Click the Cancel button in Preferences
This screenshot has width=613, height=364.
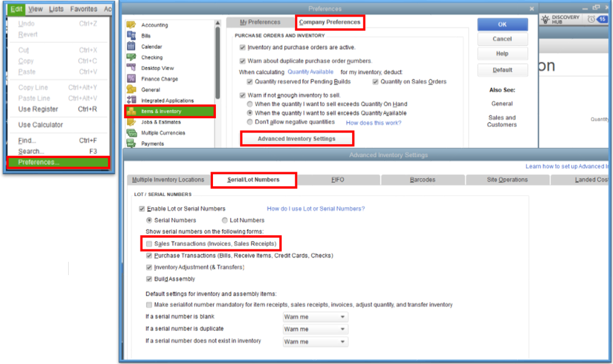tap(503, 39)
